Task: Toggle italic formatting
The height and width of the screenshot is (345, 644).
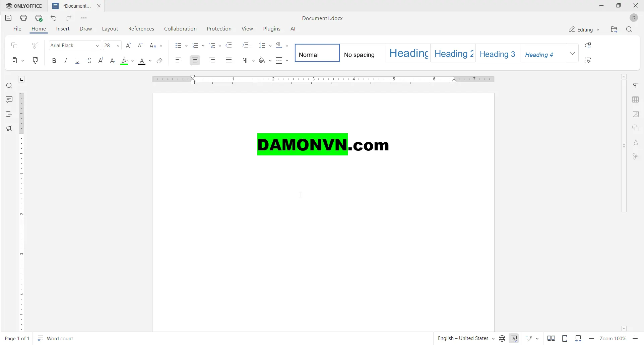Action: pos(66,61)
